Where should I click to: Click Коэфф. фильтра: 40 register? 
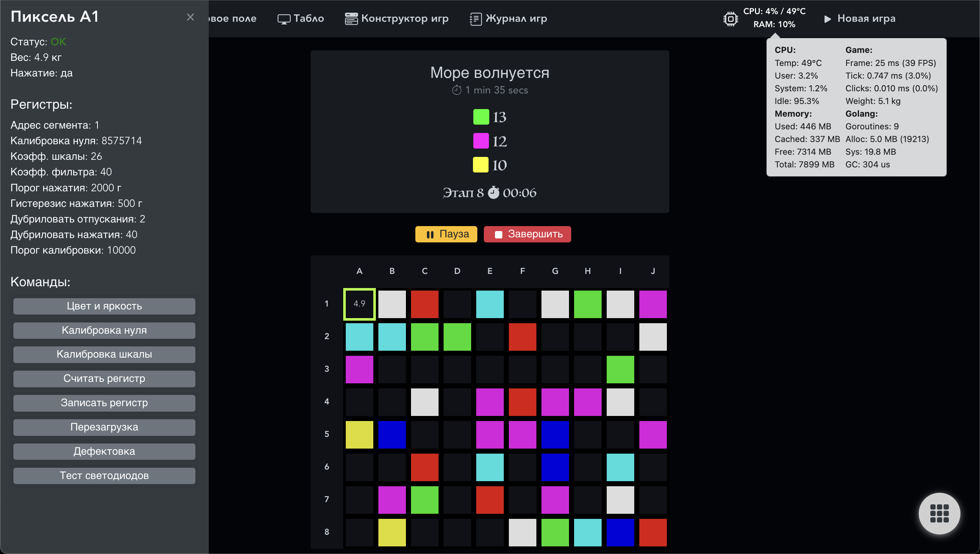coord(61,172)
